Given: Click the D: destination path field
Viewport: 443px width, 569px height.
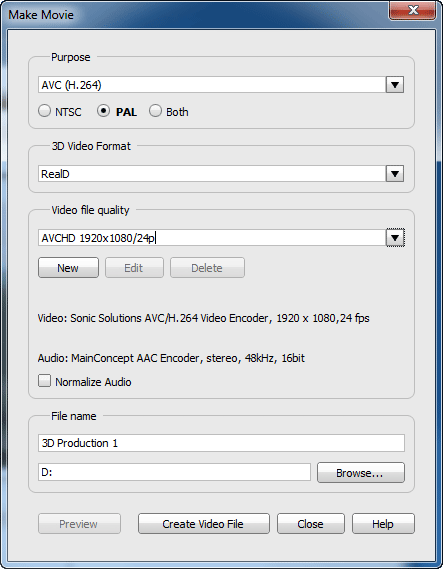Looking at the screenshot, I should click(174, 472).
